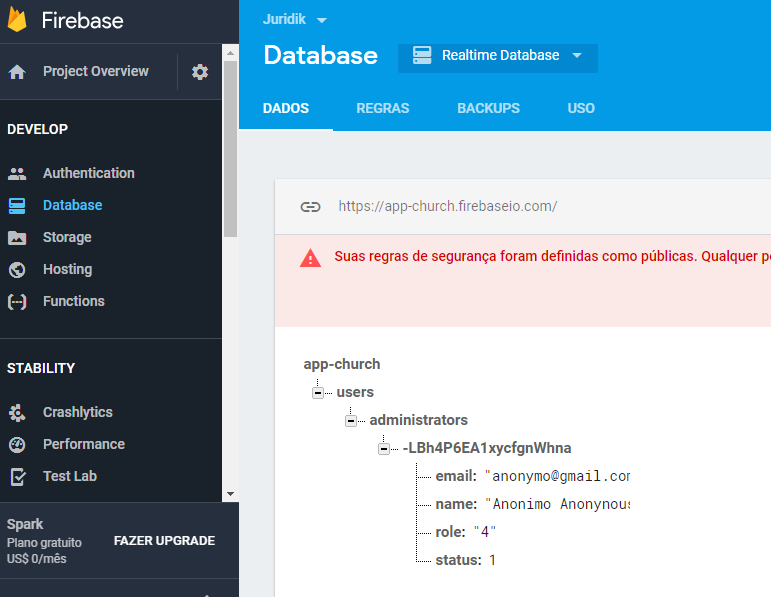Select the -LBh4P6EA1xycfgnWhna key label
This screenshot has width=771, height=597.
pyautogui.click(x=487, y=448)
